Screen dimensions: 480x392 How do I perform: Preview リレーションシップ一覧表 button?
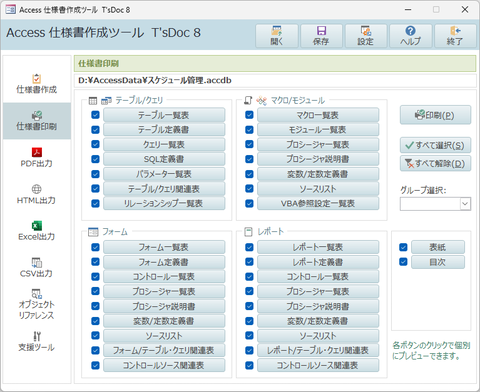point(164,203)
